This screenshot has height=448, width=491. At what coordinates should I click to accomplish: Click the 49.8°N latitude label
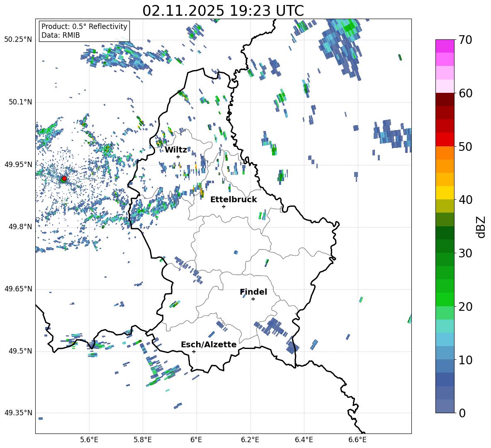coord(20,227)
